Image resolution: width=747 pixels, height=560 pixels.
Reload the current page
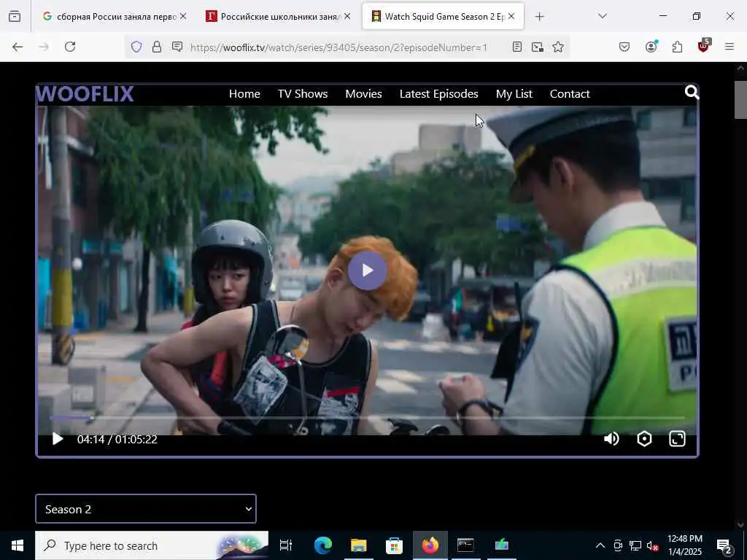pos(70,47)
